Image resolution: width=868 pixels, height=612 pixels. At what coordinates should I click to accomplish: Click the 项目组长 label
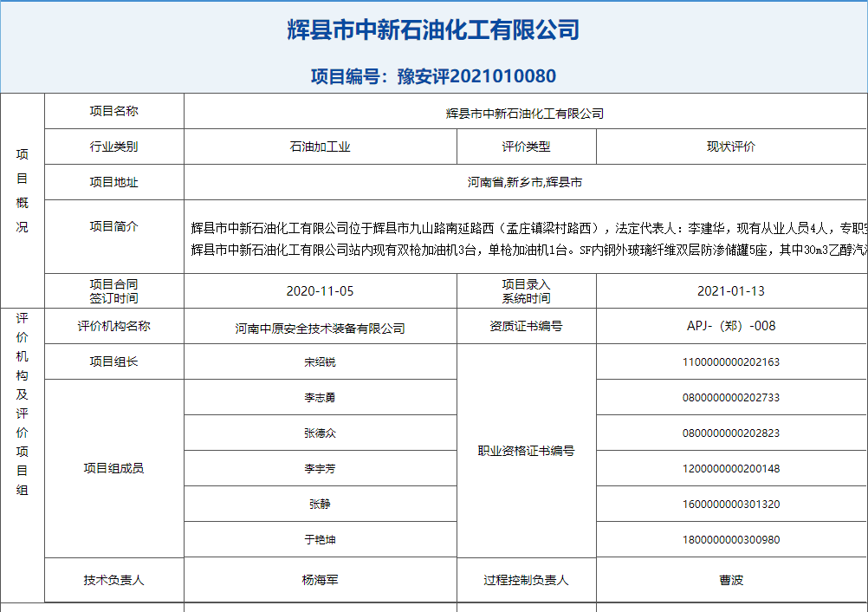click(x=114, y=361)
